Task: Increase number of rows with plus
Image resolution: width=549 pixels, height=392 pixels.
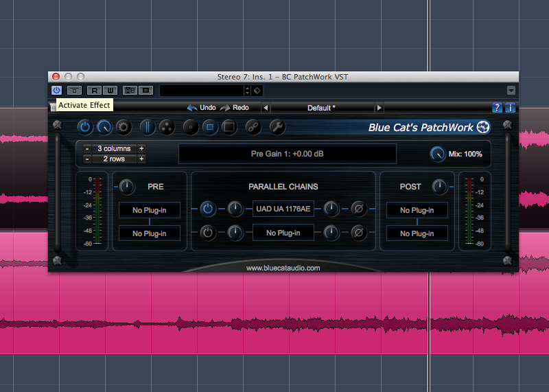Action: (141, 159)
